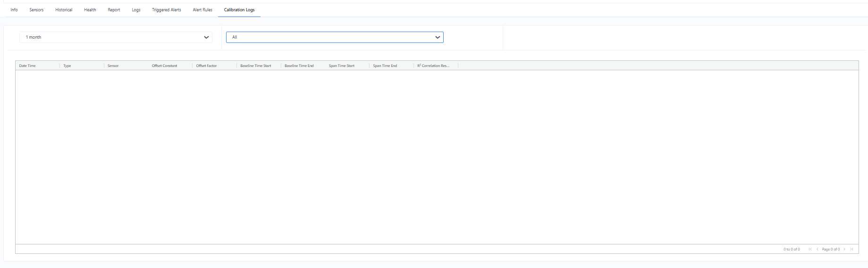Sort by Span Time End column

click(385, 66)
